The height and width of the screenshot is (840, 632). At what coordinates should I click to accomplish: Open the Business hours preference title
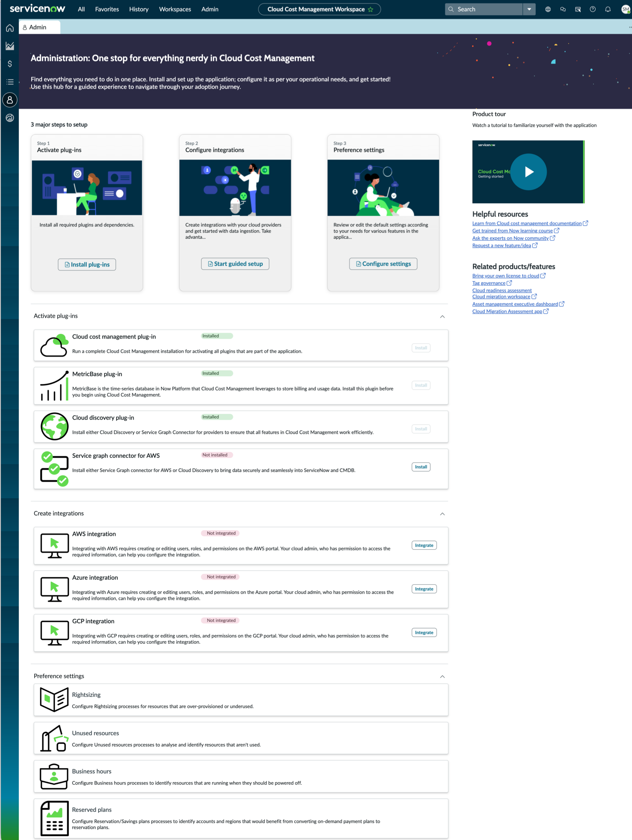tap(91, 771)
